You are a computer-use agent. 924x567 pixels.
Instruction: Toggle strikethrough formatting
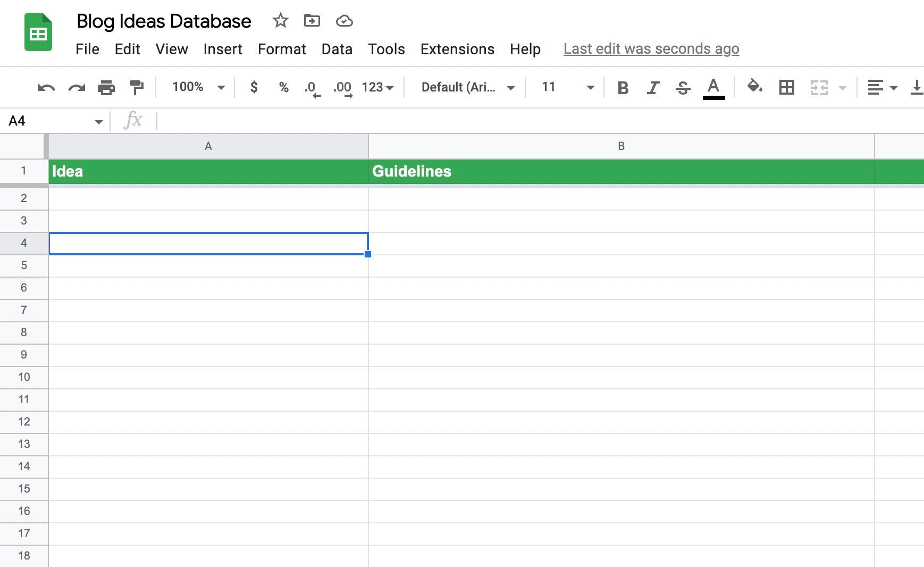point(683,87)
